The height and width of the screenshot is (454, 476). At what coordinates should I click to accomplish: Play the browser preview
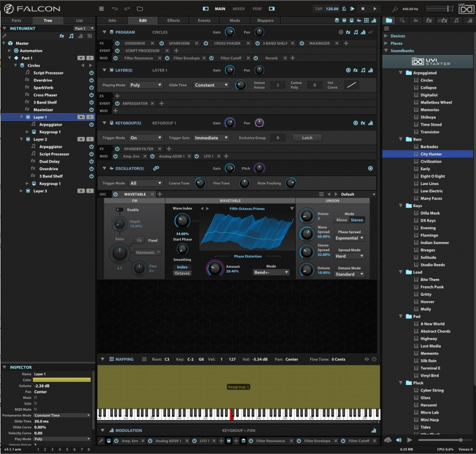click(x=409, y=440)
